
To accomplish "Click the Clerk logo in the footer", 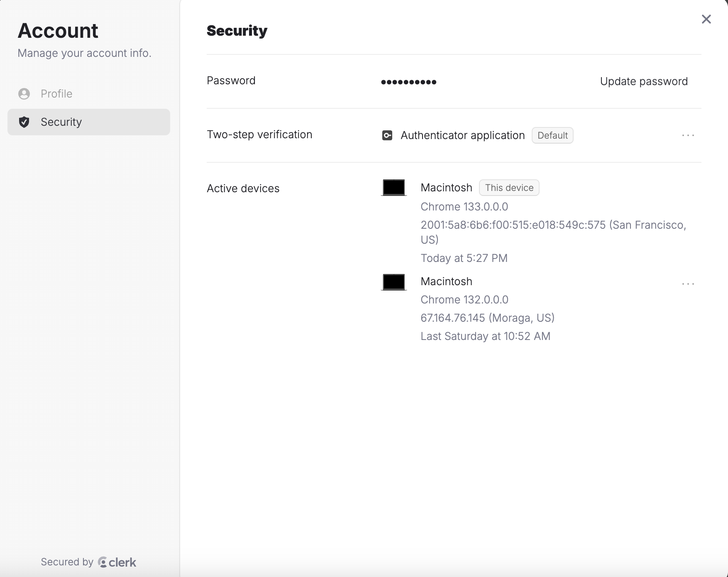I will pyautogui.click(x=117, y=562).
